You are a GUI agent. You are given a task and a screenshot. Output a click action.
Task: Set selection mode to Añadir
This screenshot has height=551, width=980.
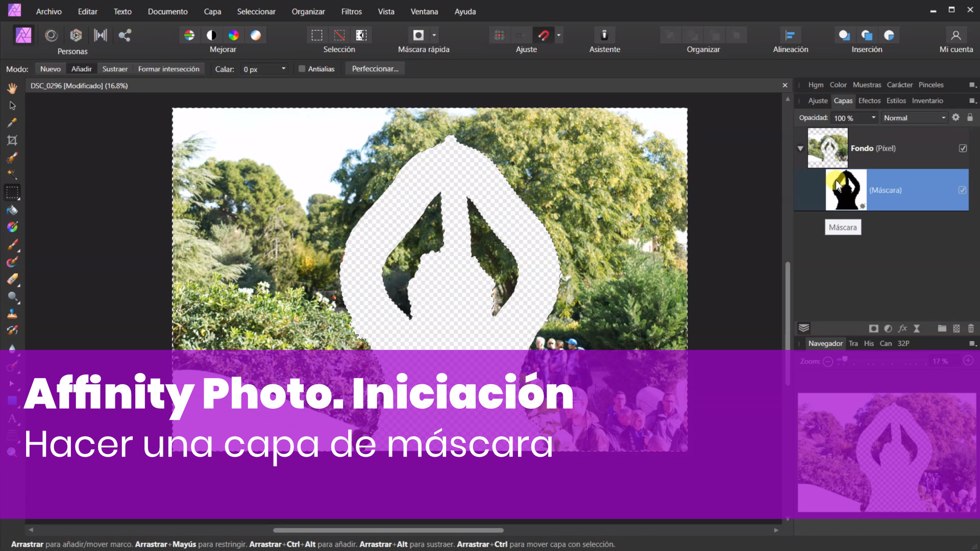(82, 69)
